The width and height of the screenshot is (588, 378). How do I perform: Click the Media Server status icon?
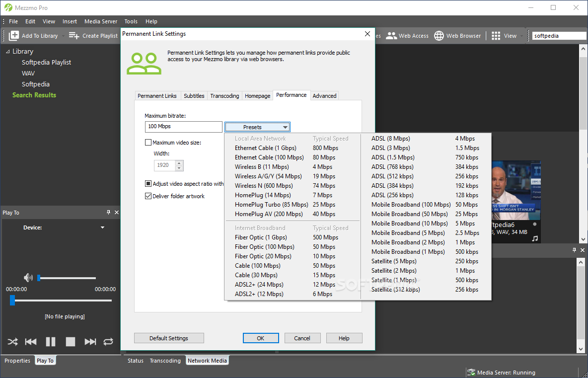pyautogui.click(x=471, y=373)
